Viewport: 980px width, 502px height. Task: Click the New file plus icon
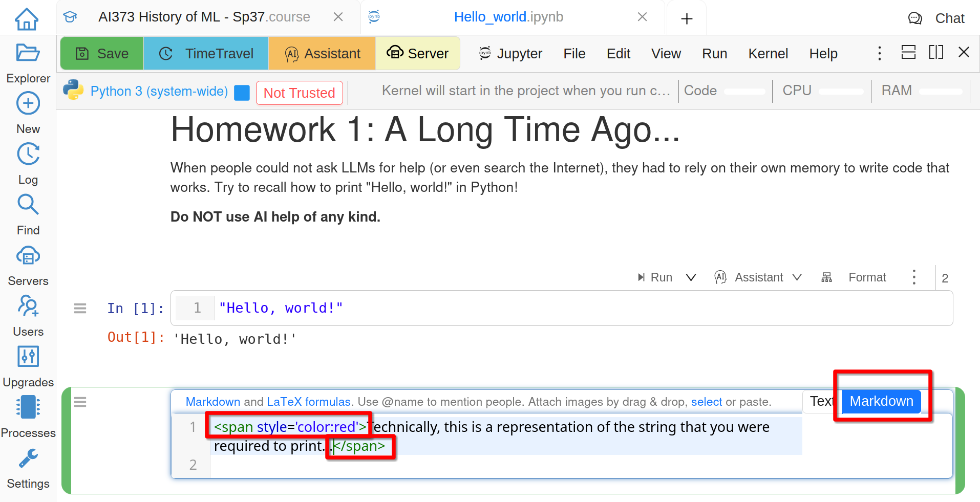pos(28,104)
